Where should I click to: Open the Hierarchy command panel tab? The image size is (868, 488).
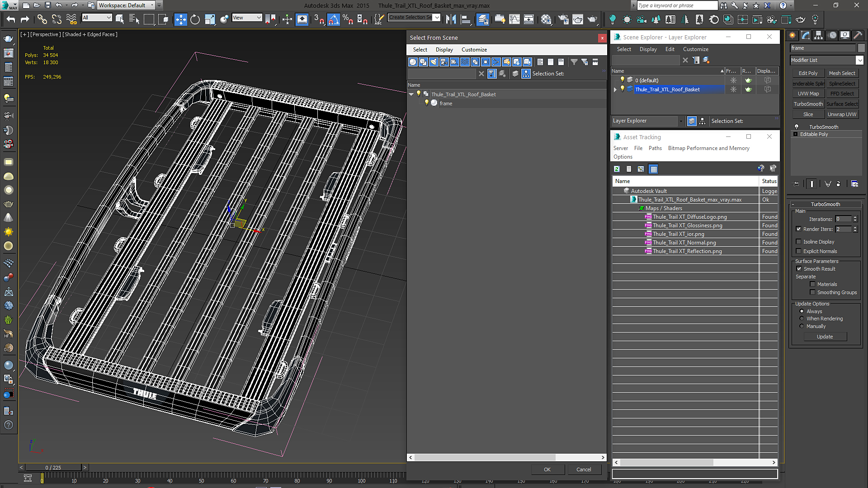point(818,35)
